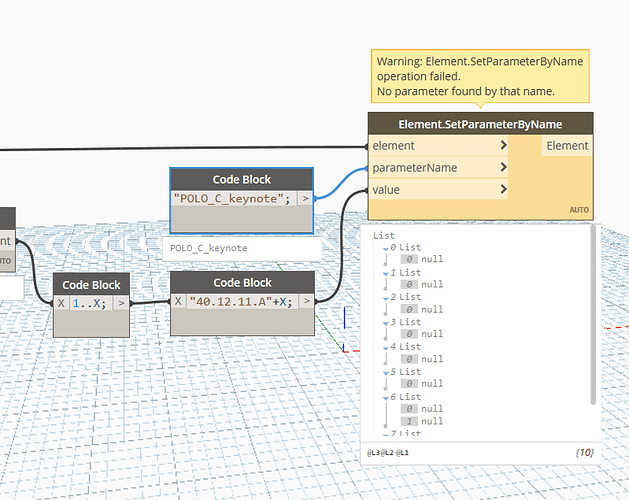Click the Element output port
The image size is (629, 500).
(567, 146)
